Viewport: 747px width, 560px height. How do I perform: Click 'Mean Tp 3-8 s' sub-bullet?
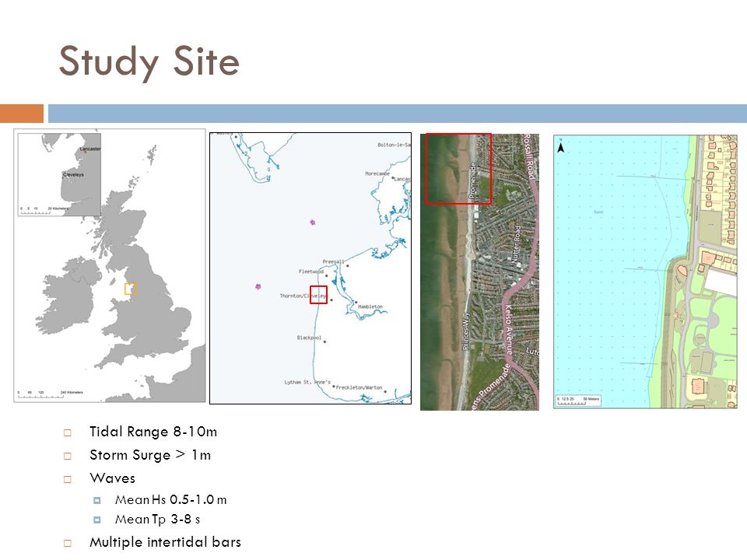[157, 520]
